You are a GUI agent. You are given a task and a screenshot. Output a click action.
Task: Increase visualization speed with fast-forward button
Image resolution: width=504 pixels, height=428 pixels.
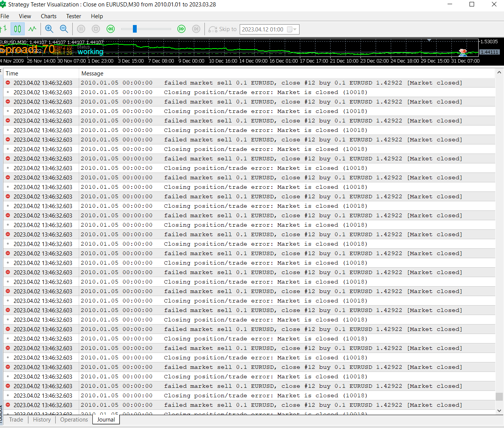coord(181,29)
